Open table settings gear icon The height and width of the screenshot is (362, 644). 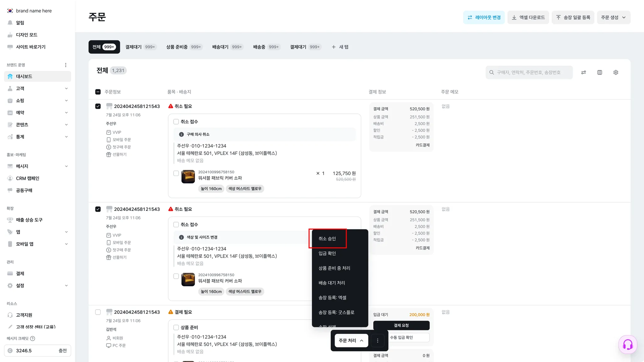click(x=616, y=73)
